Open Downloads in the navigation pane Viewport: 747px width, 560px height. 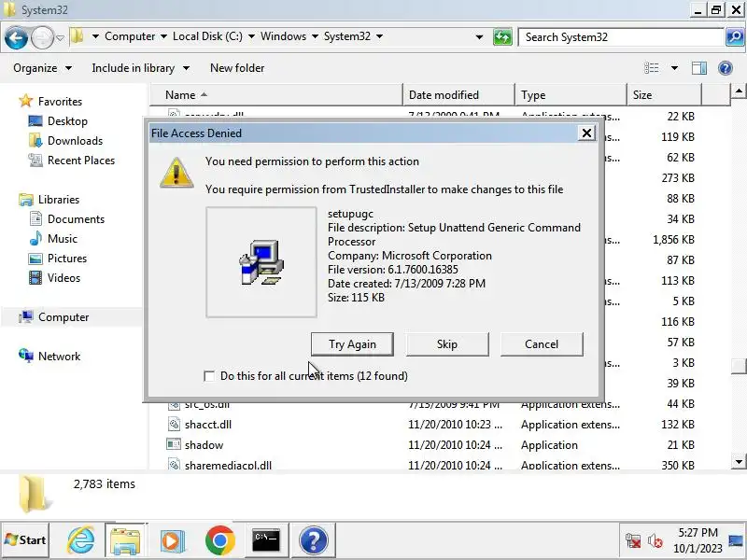point(65,141)
